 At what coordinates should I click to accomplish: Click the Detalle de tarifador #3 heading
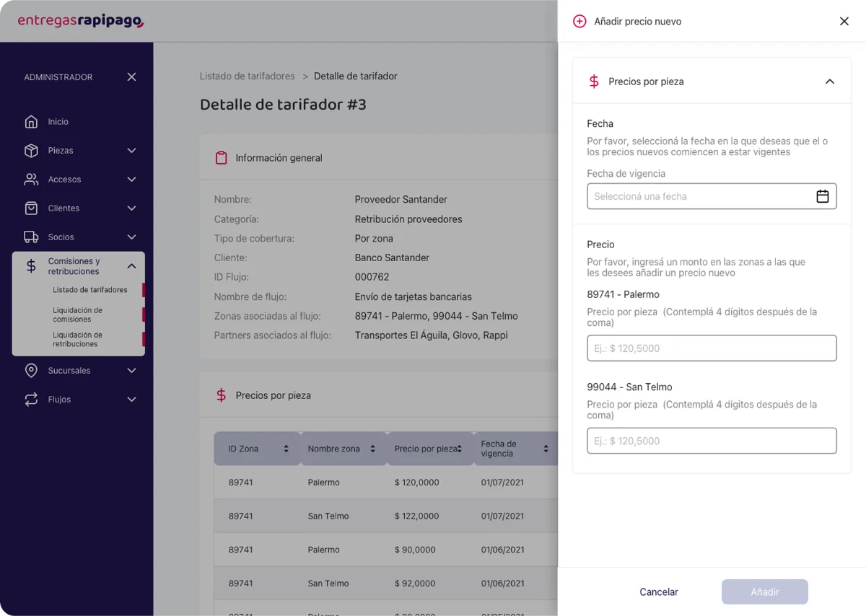283,105
